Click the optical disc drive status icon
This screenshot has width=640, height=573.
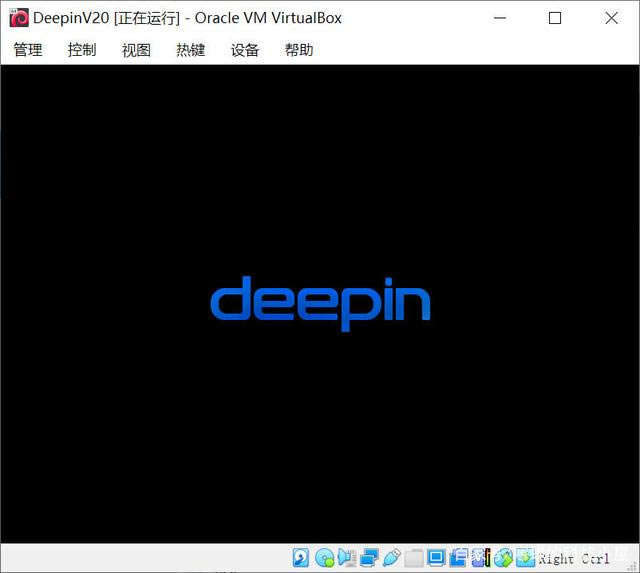[x=325, y=558]
